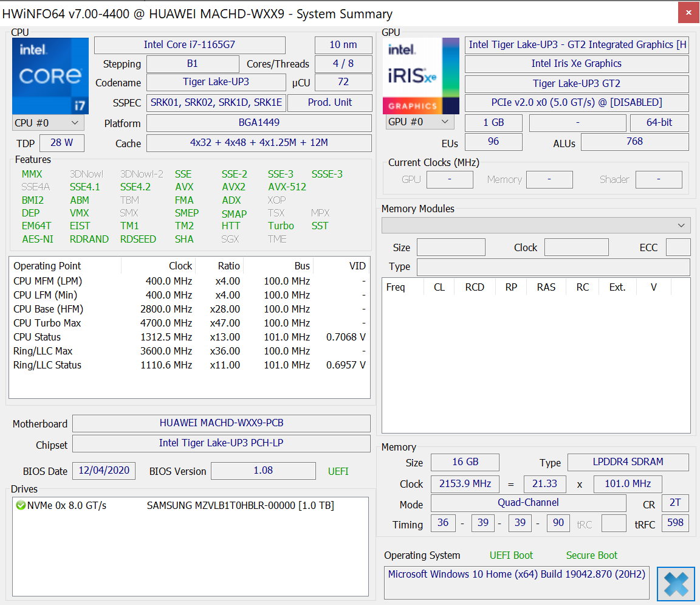The height and width of the screenshot is (605, 700).
Task: Click the Secure Boot label
Action: point(592,555)
